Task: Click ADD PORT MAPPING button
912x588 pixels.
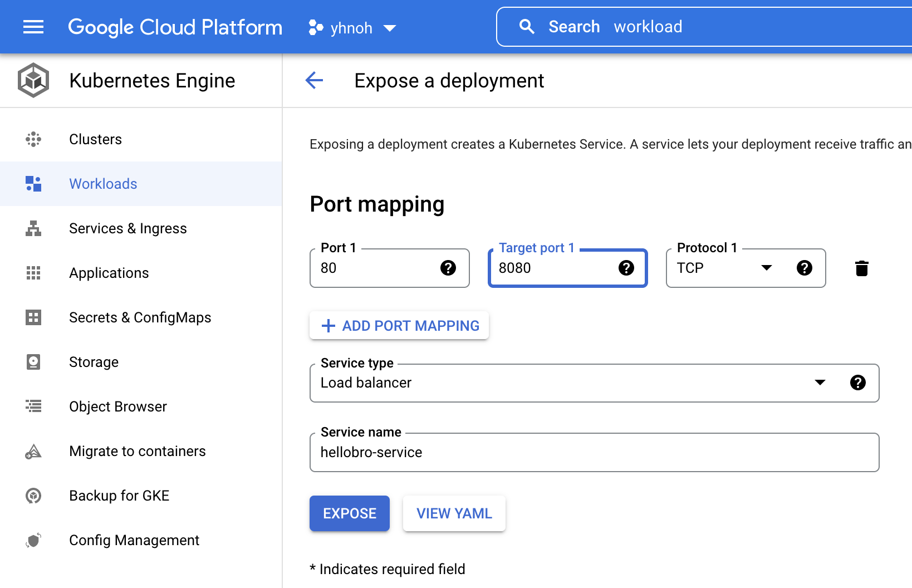Action: coord(399,325)
